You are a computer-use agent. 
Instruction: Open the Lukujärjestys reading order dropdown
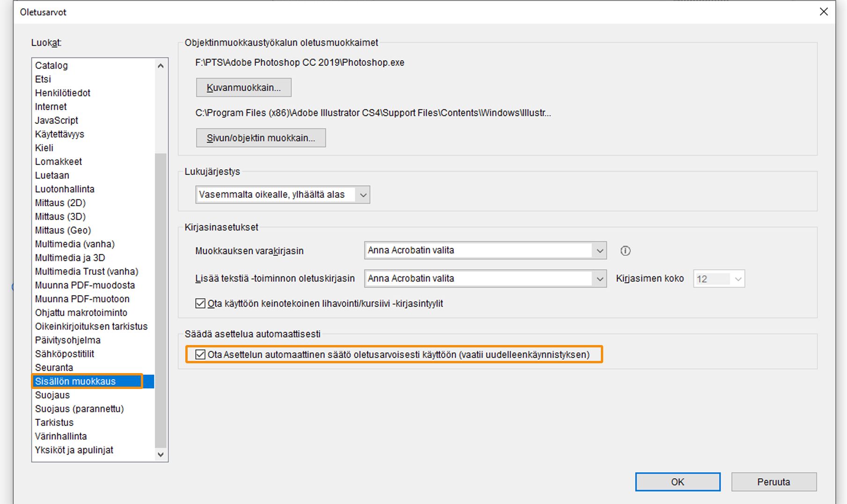point(362,194)
